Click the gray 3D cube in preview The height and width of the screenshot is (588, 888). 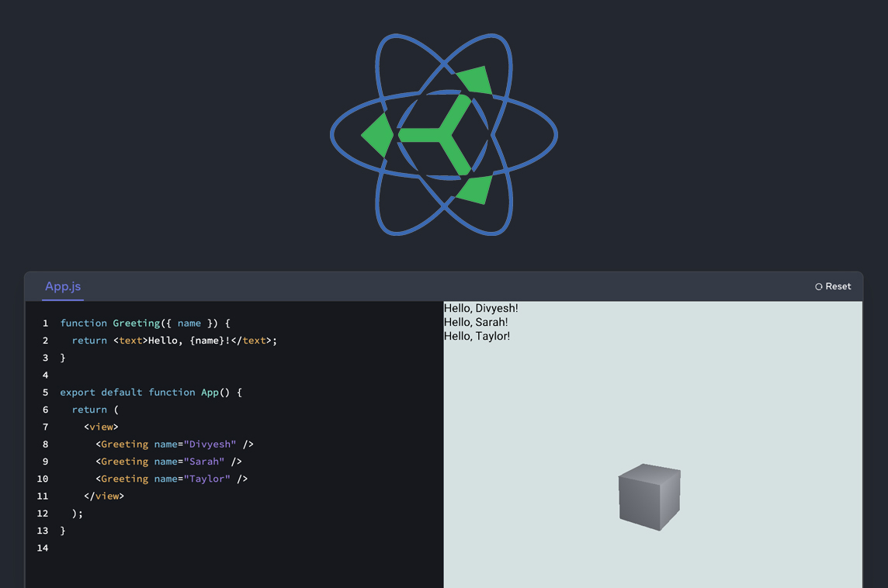(x=650, y=497)
